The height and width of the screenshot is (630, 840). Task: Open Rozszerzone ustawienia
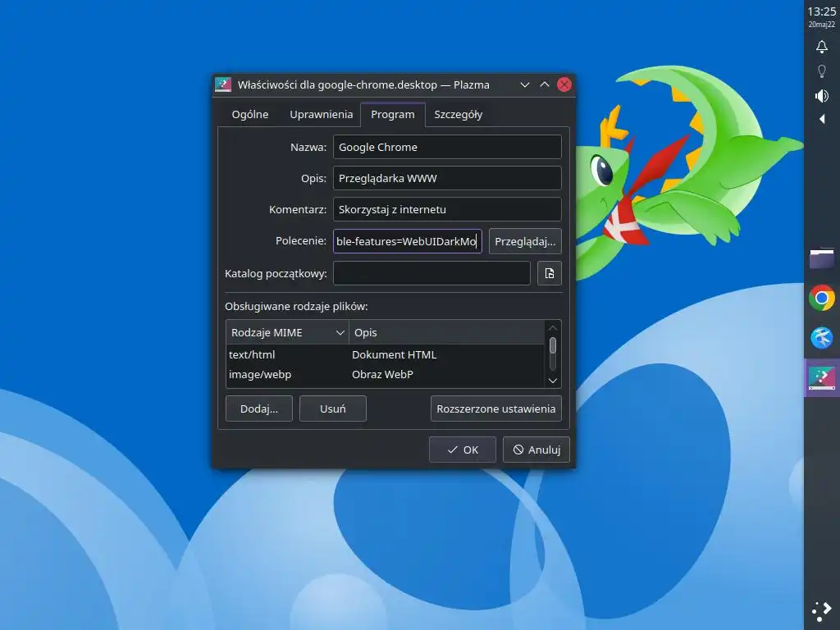pyautogui.click(x=496, y=409)
